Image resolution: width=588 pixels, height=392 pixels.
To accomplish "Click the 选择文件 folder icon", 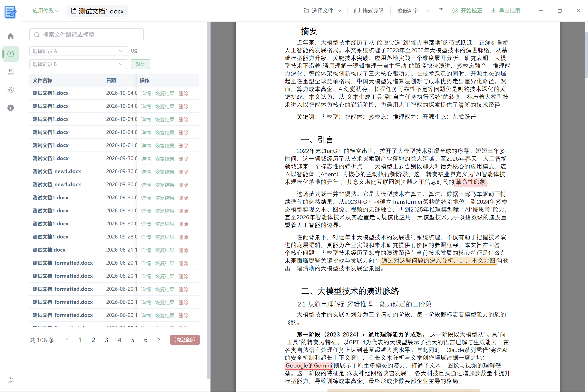I will [306, 11].
